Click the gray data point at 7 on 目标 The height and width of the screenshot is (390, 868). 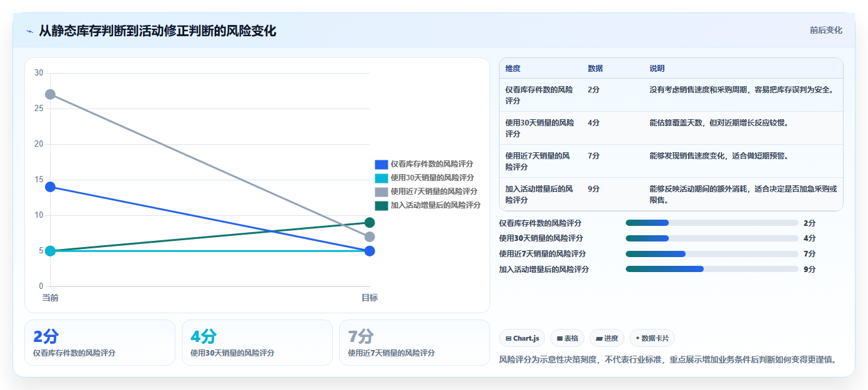(370, 237)
